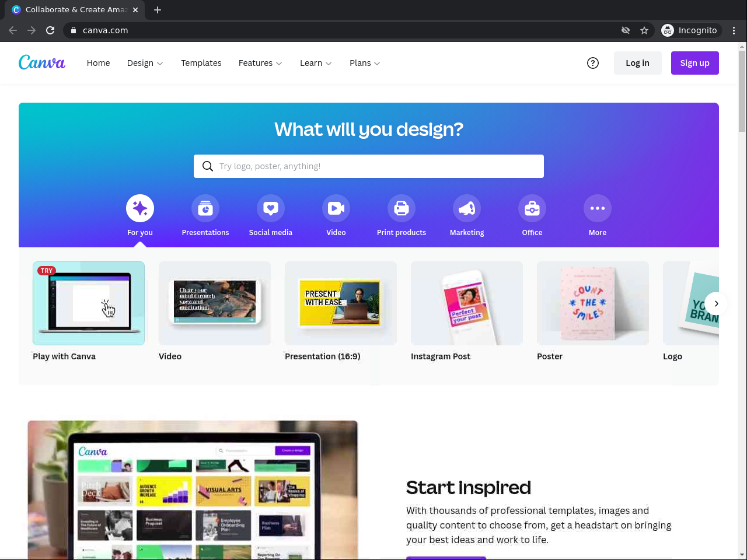Open the Video design thumbnail

click(215, 303)
